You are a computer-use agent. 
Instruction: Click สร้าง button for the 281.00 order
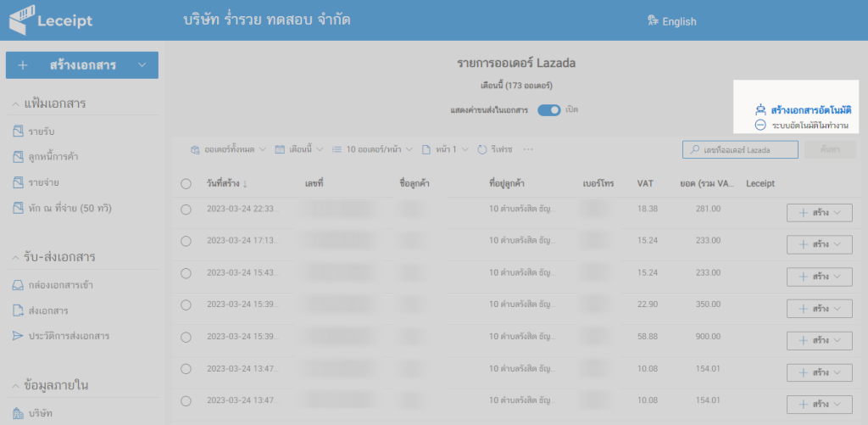pyautogui.click(x=820, y=213)
